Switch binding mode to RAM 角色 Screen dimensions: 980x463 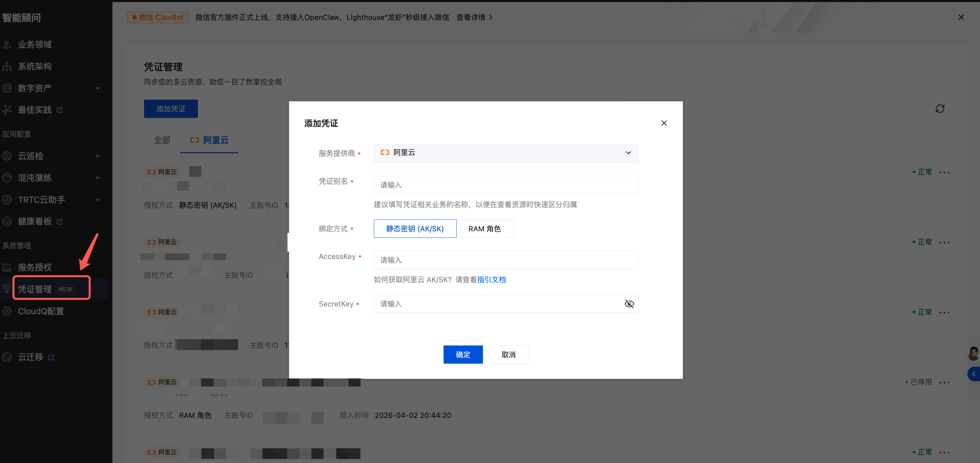[x=485, y=228]
